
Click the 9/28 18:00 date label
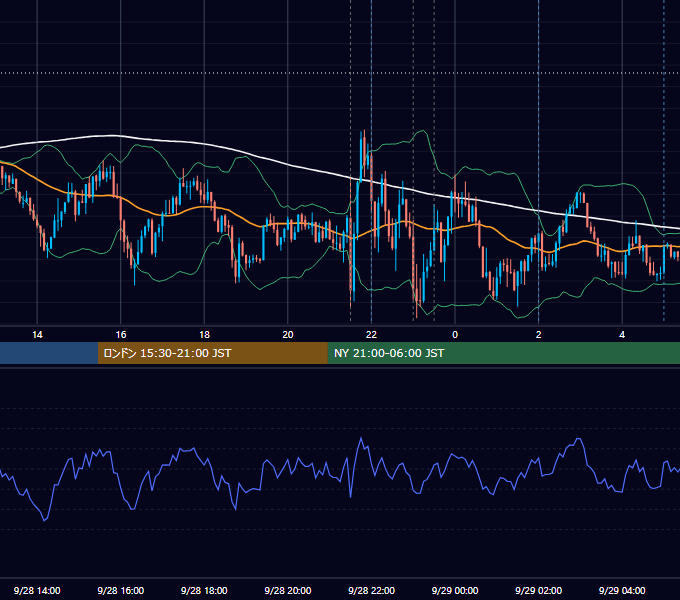point(204,590)
